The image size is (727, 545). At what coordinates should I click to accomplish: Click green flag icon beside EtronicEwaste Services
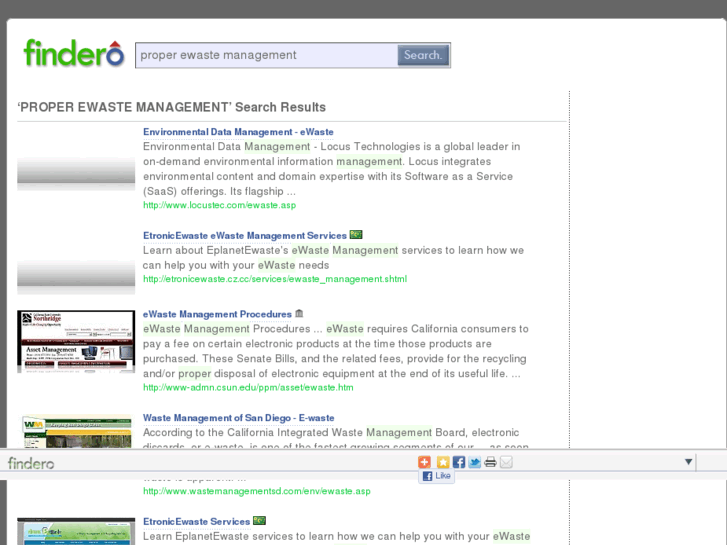click(259, 521)
